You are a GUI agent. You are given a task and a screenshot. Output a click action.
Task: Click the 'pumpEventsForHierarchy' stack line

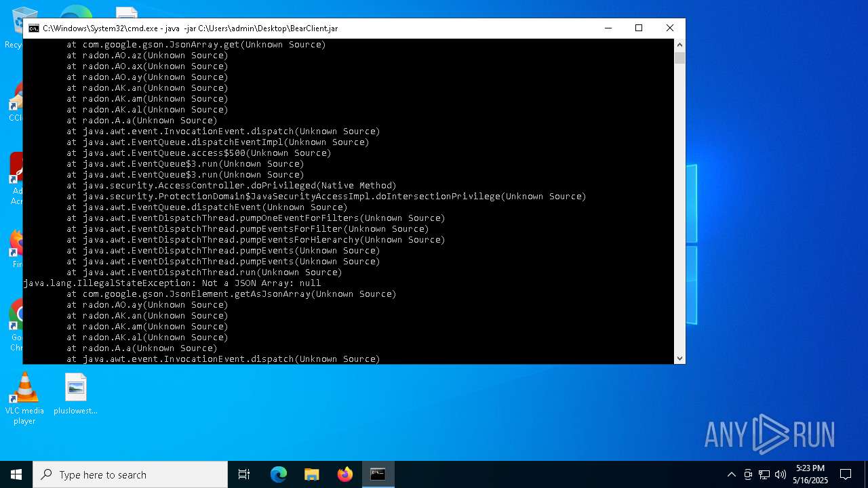[x=256, y=239]
